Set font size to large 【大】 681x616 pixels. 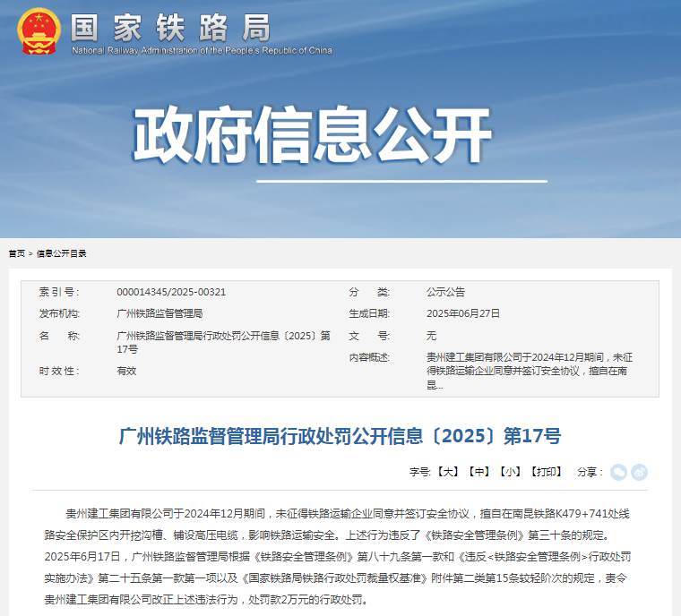pos(448,472)
